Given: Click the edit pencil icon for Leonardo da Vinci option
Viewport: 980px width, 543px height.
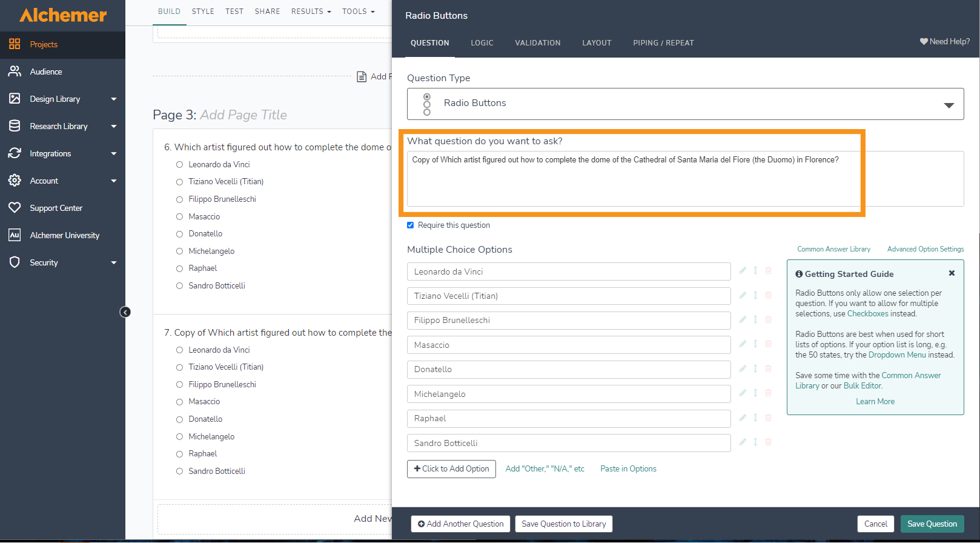Looking at the screenshot, I should tap(743, 271).
